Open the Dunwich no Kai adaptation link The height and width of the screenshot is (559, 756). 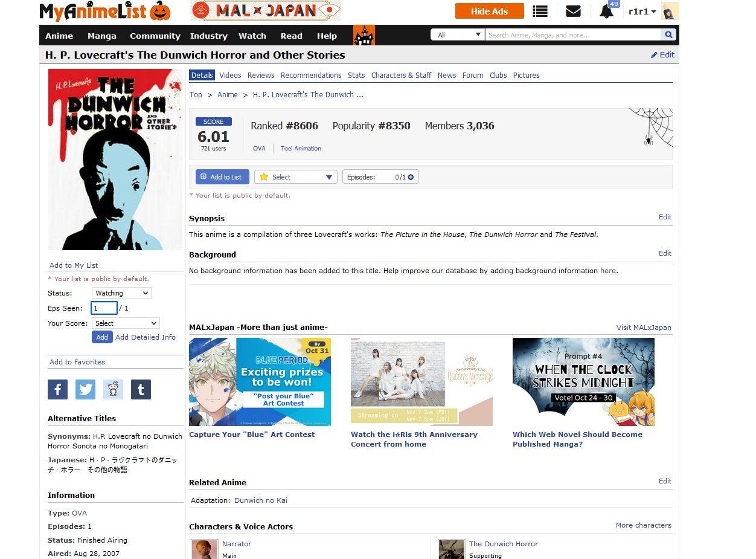[261, 500]
